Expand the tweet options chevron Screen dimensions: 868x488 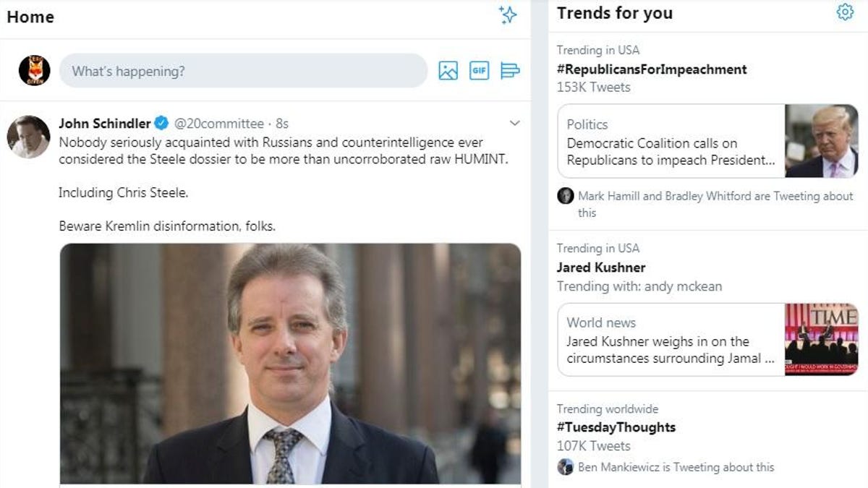point(515,124)
